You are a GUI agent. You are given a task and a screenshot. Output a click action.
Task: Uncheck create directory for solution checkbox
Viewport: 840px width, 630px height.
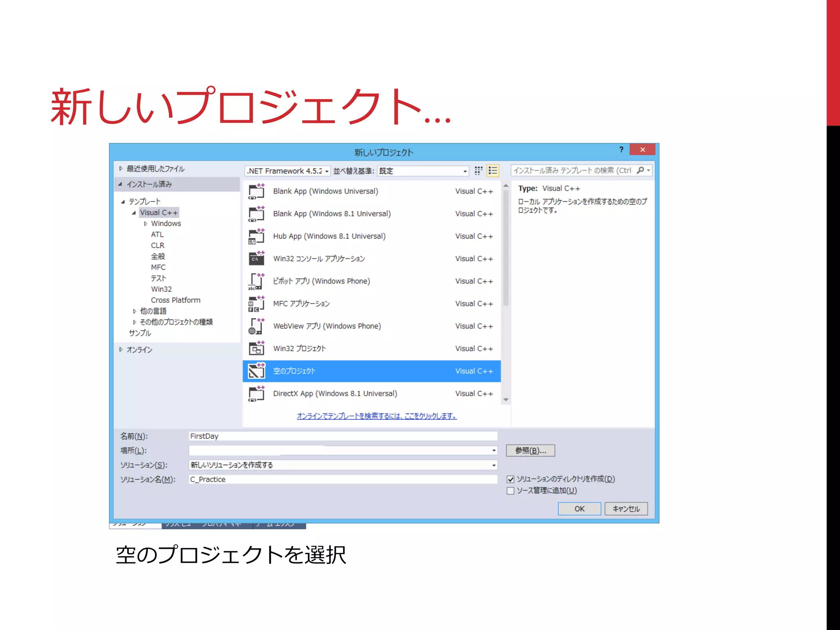click(511, 479)
